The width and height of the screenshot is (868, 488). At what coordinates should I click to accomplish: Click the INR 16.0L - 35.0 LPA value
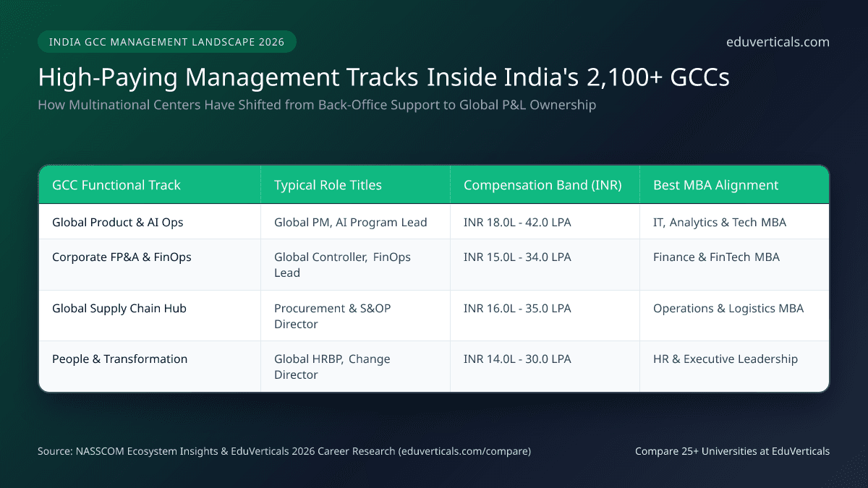pos(517,308)
